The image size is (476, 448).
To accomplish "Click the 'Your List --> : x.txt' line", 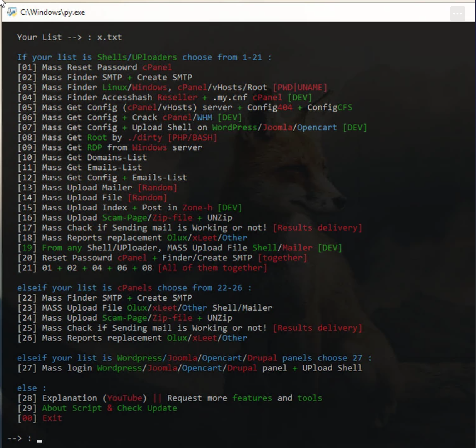I will 69,37.
